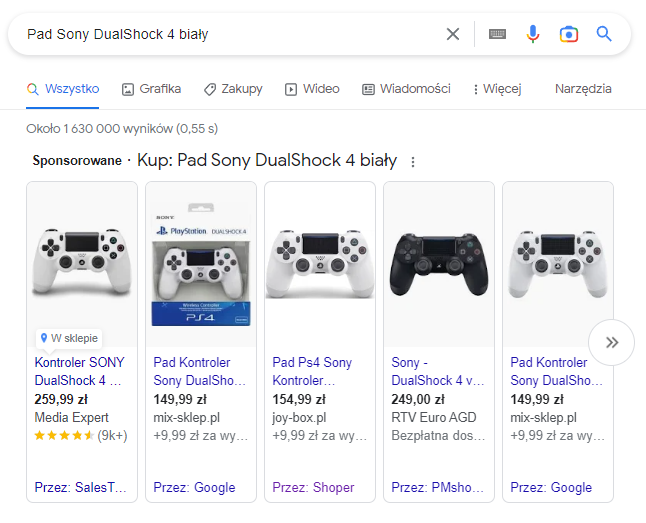Click Przez: SalesT... link
This screenshot has height=523, width=646.
[81, 488]
